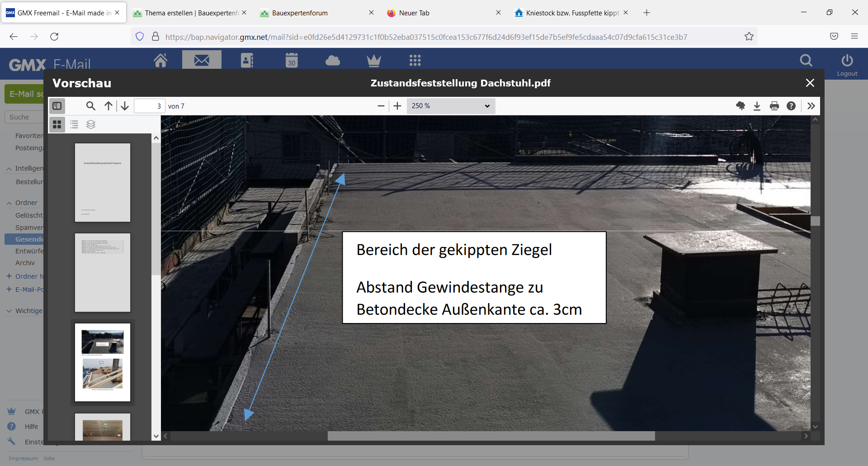Select page 1 thumbnail
The height and width of the screenshot is (466, 868).
(x=103, y=182)
